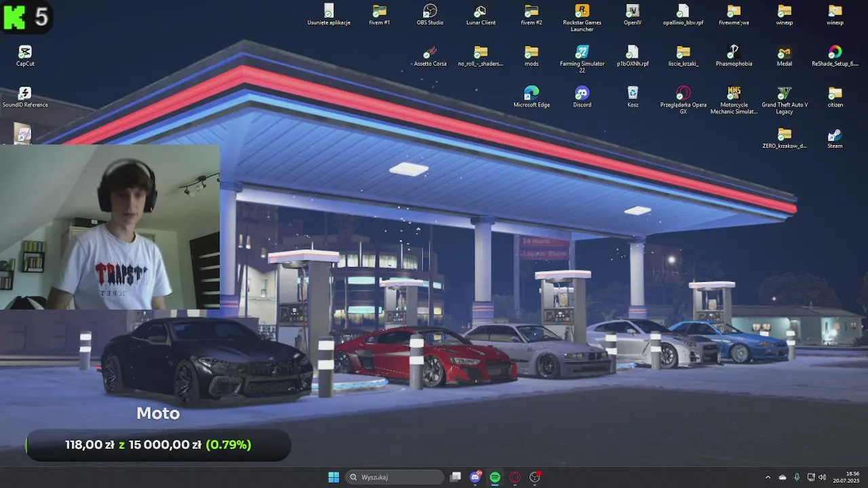Open Motorcycle Mechanic Simulator shortcut
868x488 pixels.
pyautogui.click(x=734, y=100)
